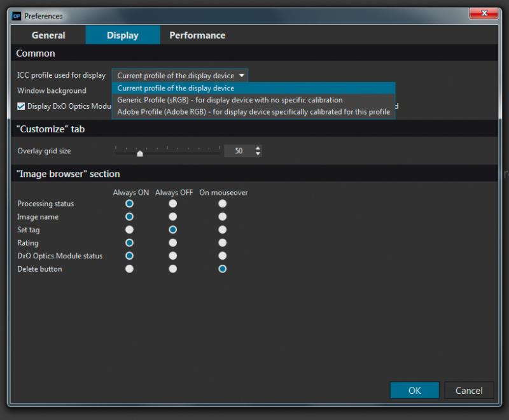Set DxO Optics Module status to On mouseover

click(222, 256)
